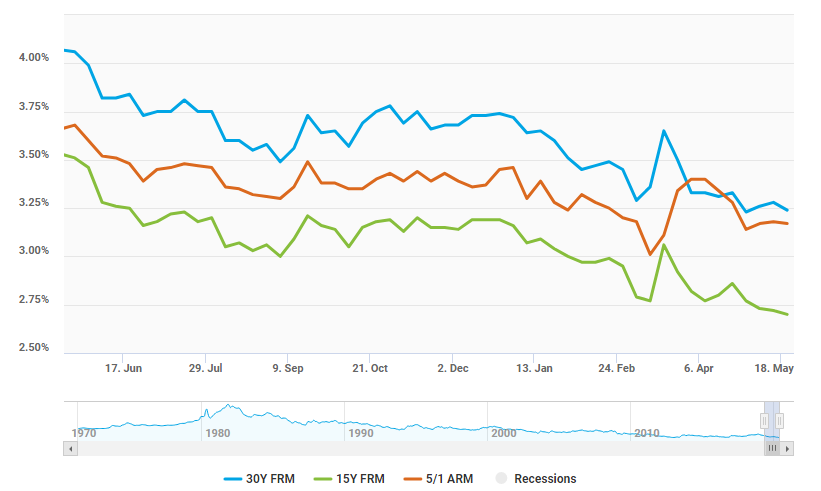
Task: Click the navigator scrollbar track
Action: [x=419, y=449]
